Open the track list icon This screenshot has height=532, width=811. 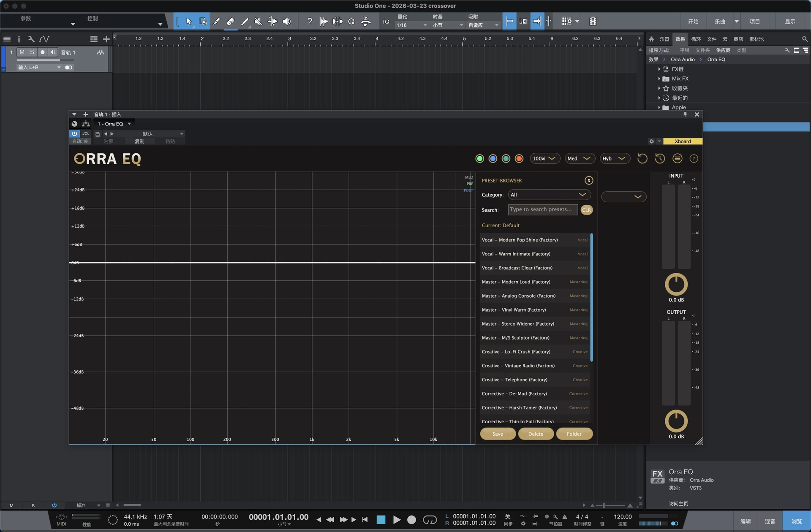pos(7,39)
